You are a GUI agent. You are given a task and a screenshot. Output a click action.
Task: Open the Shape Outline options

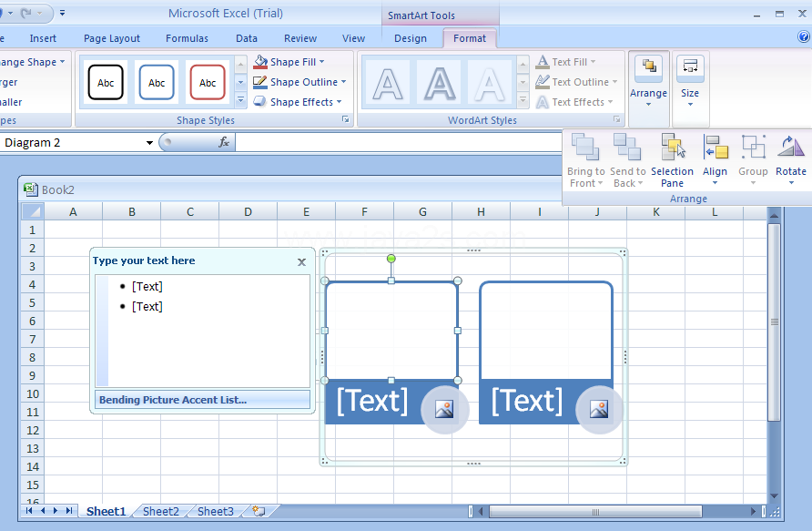pos(299,82)
